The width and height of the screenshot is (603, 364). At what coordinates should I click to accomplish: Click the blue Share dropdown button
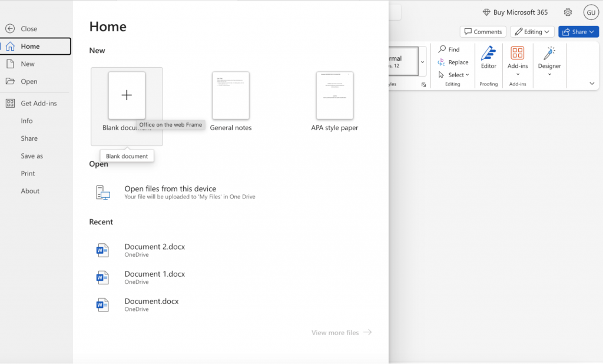coord(578,32)
